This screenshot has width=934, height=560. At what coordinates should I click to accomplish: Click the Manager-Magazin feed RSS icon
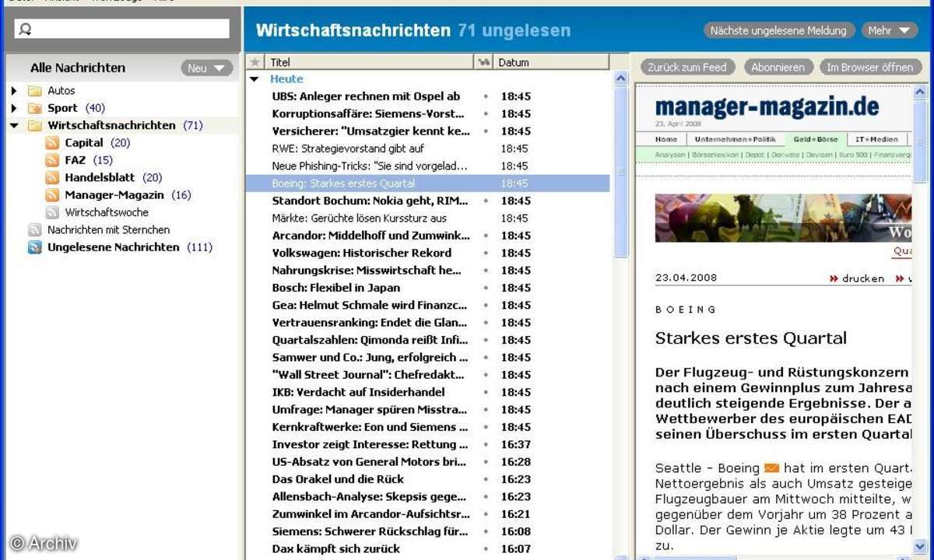[52, 195]
